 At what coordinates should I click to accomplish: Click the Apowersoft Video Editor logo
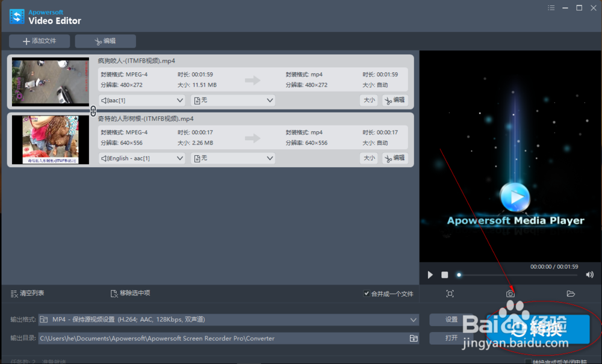(45, 17)
